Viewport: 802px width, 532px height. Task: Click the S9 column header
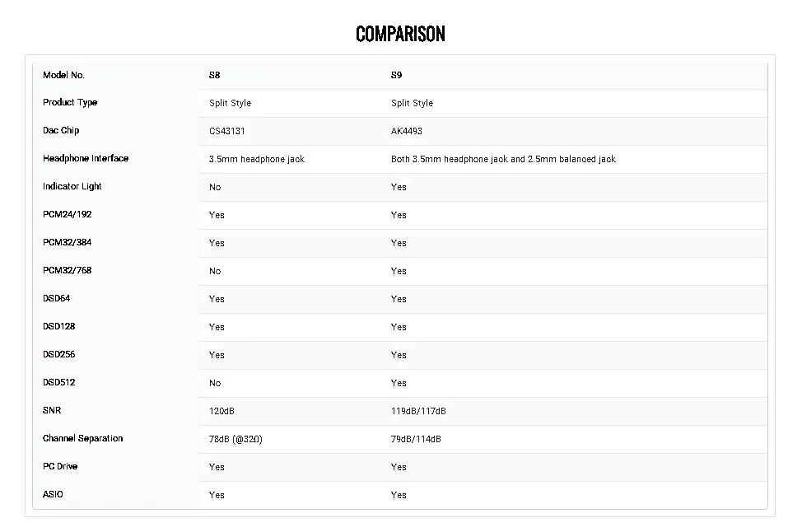click(396, 75)
